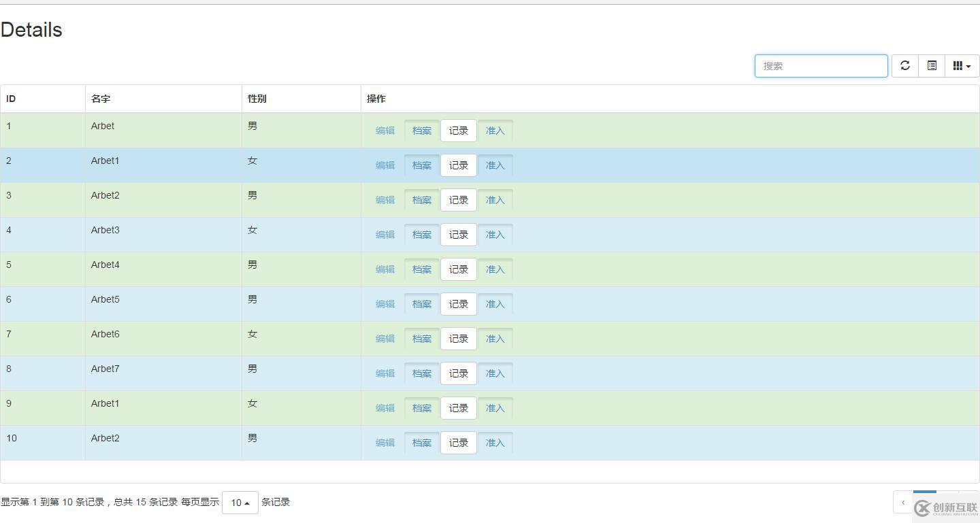Click 记录 in row ID 2
The image size is (980, 523).
coord(459,165)
